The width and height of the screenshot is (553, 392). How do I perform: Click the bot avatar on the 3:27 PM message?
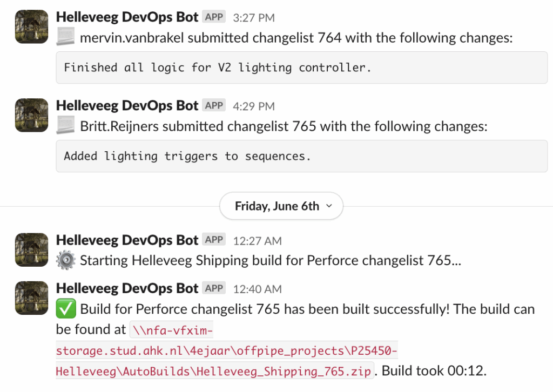31,26
